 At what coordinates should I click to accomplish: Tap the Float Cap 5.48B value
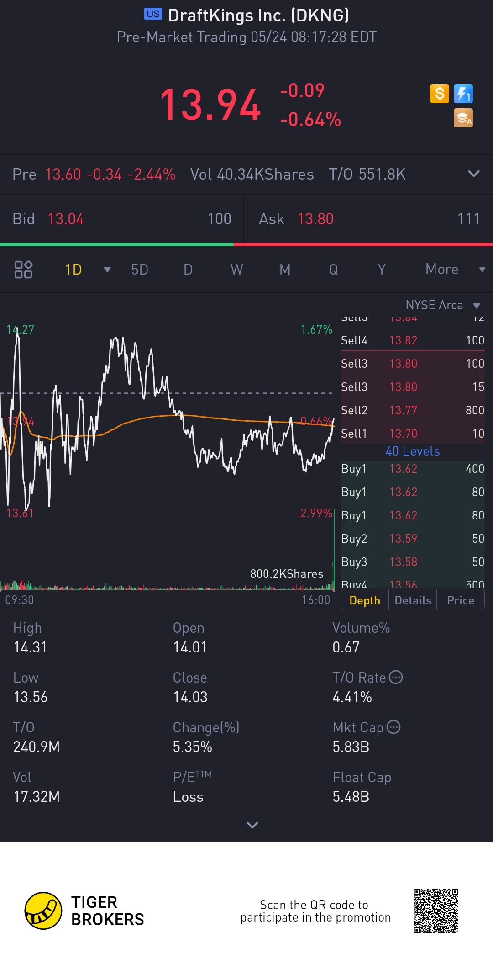(x=351, y=797)
